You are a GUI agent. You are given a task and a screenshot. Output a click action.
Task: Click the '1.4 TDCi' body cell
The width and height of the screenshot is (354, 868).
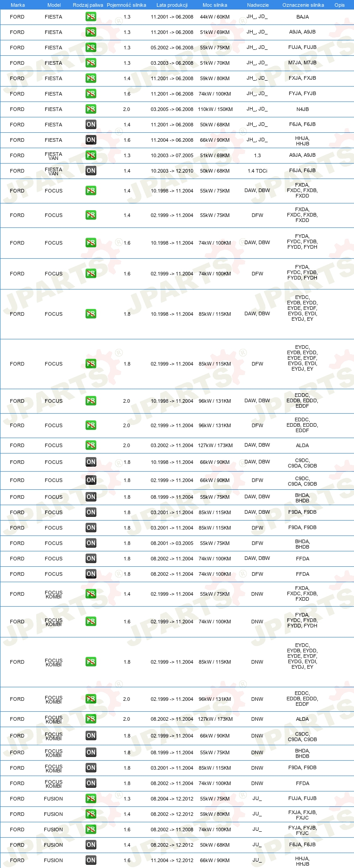pyautogui.click(x=257, y=171)
